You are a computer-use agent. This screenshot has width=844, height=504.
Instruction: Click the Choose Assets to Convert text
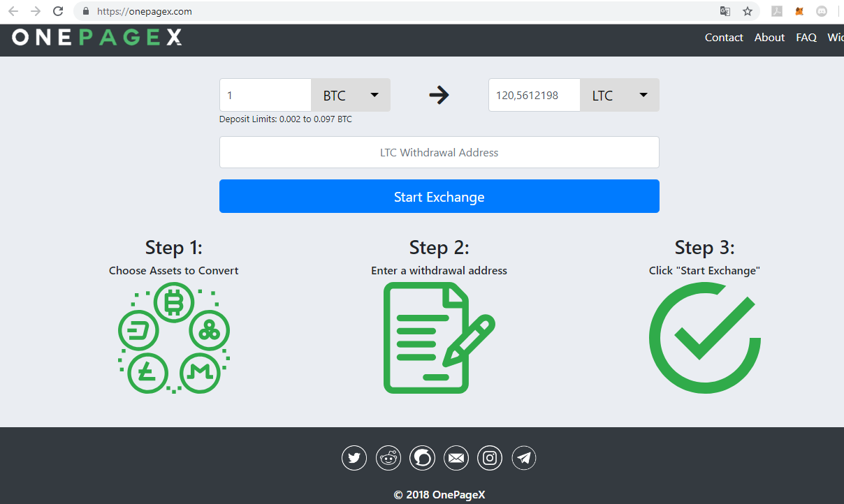tap(174, 271)
